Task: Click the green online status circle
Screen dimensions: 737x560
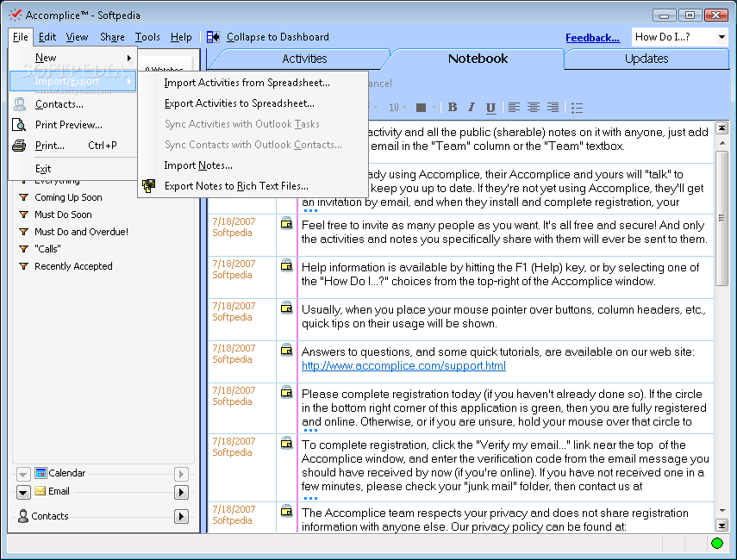Action: [x=717, y=544]
